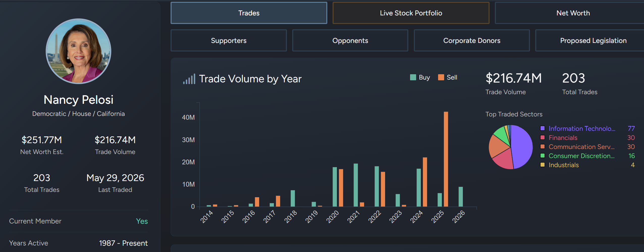Click the $216.74M value above Trade Volume in profile
Image resolution: width=644 pixels, height=252 pixels.
115,140
